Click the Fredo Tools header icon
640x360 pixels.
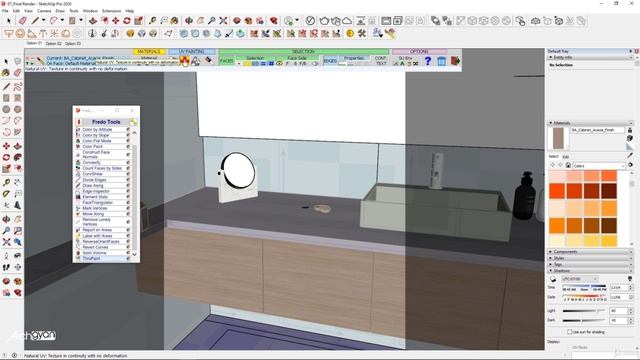(79, 122)
